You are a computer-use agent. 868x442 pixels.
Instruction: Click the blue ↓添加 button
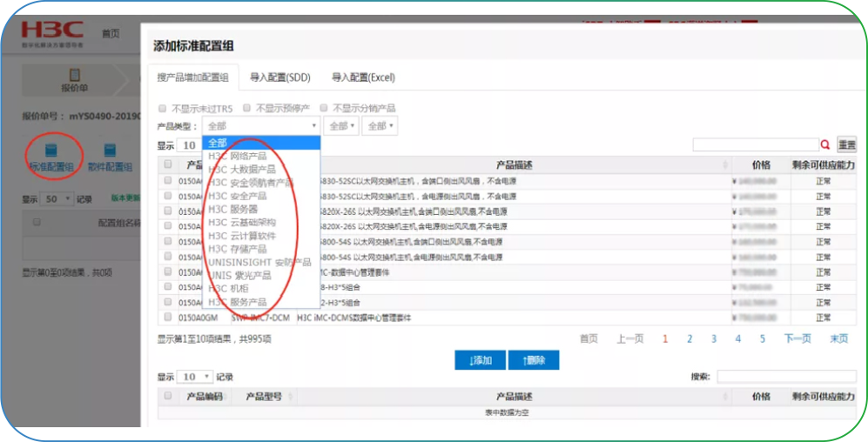[480, 360]
